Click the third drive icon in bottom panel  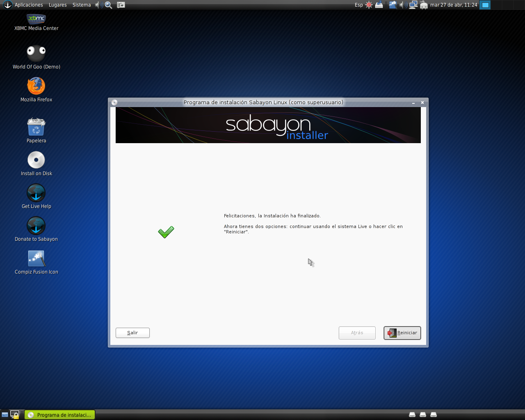click(434, 415)
